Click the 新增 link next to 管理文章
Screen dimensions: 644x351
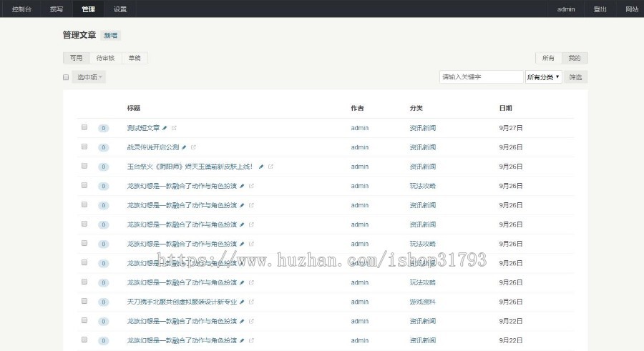tap(111, 35)
